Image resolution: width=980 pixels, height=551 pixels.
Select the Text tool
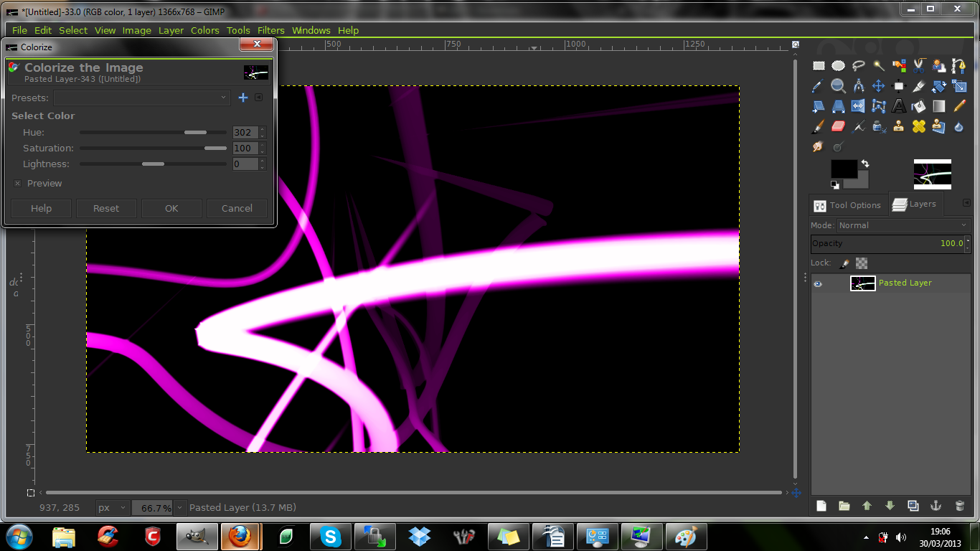tap(898, 106)
